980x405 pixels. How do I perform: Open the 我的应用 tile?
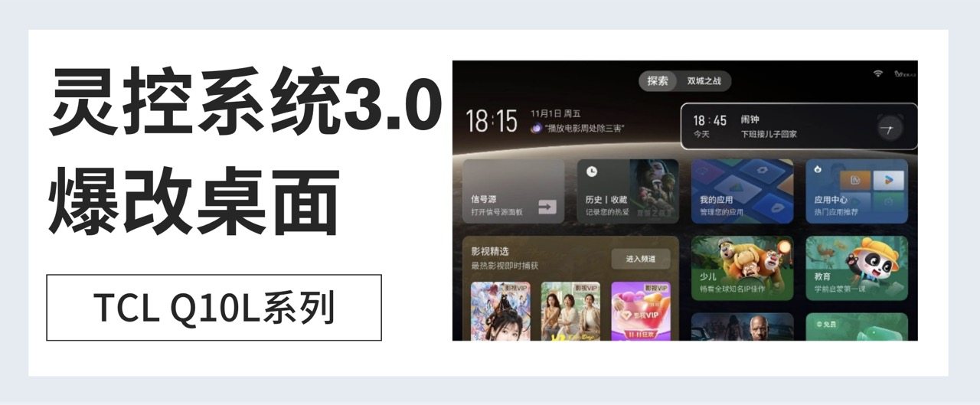point(742,191)
